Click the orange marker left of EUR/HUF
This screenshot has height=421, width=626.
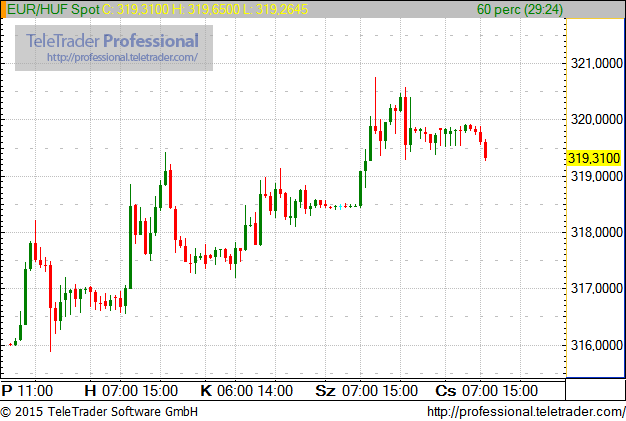pyautogui.click(x=3, y=9)
